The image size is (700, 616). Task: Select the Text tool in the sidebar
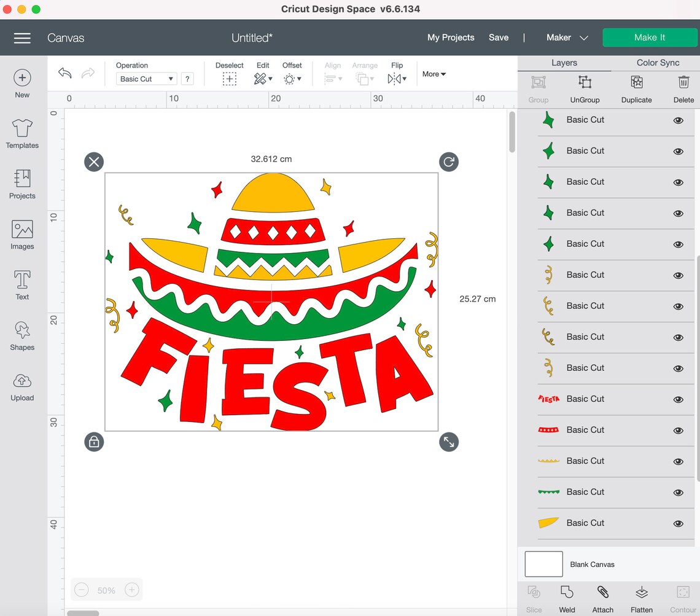click(x=22, y=283)
